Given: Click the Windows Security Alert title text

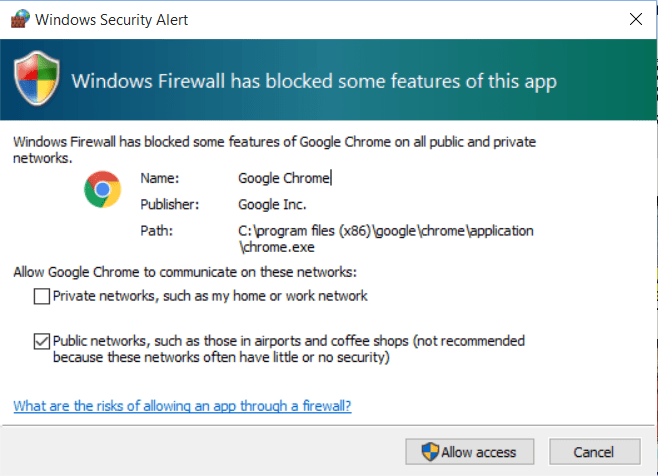Looking at the screenshot, I should coord(113,19).
